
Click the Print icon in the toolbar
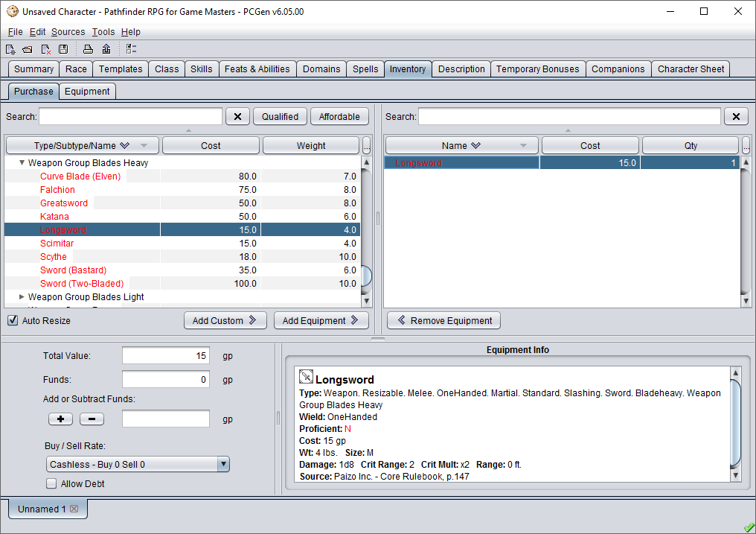coord(88,49)
